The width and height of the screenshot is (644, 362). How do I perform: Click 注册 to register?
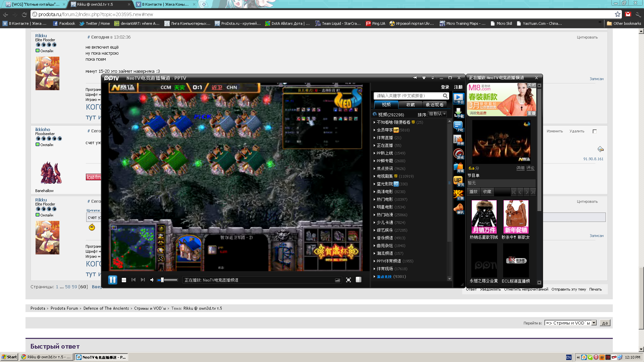point(458,87)
